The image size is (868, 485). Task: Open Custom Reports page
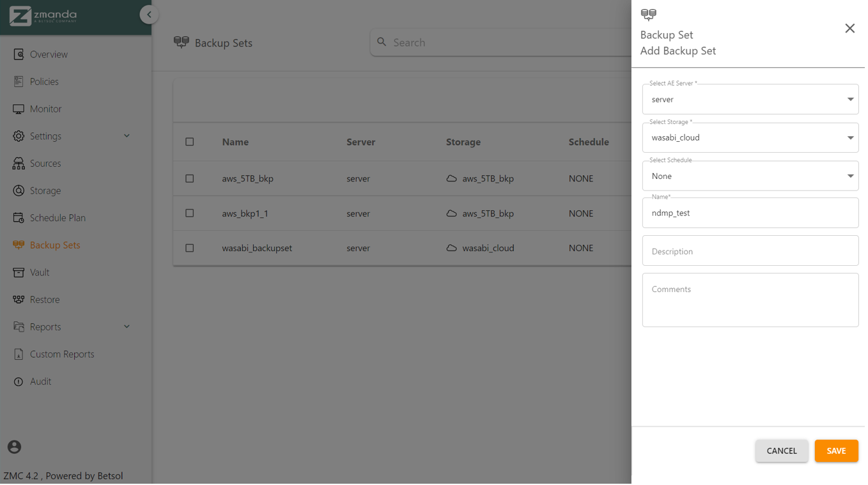tap(63, 355)
